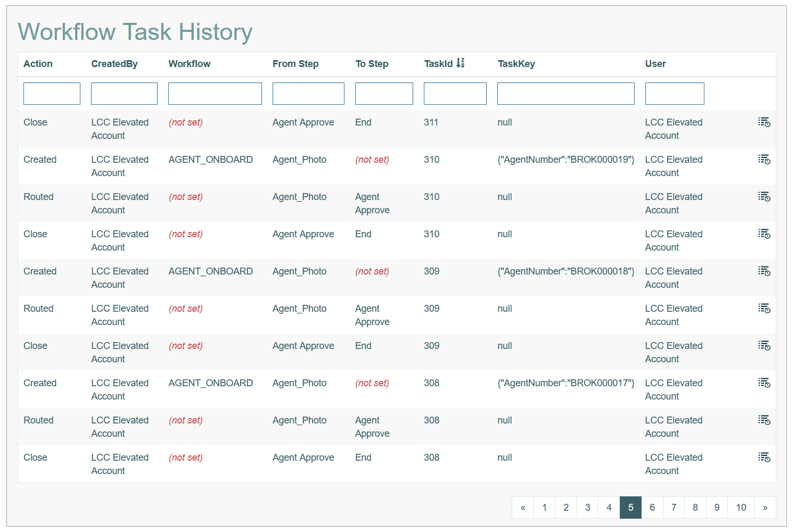The image size is (796, 532).
Task: Click the TaskId sort descending icon
Action: (461, 63)
